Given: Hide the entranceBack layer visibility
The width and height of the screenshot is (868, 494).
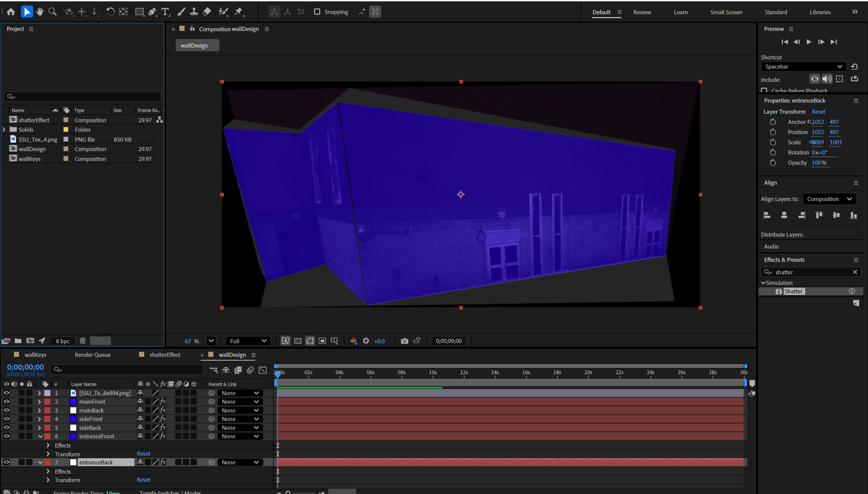Looking at the screenshot, I should pos(6,462).
